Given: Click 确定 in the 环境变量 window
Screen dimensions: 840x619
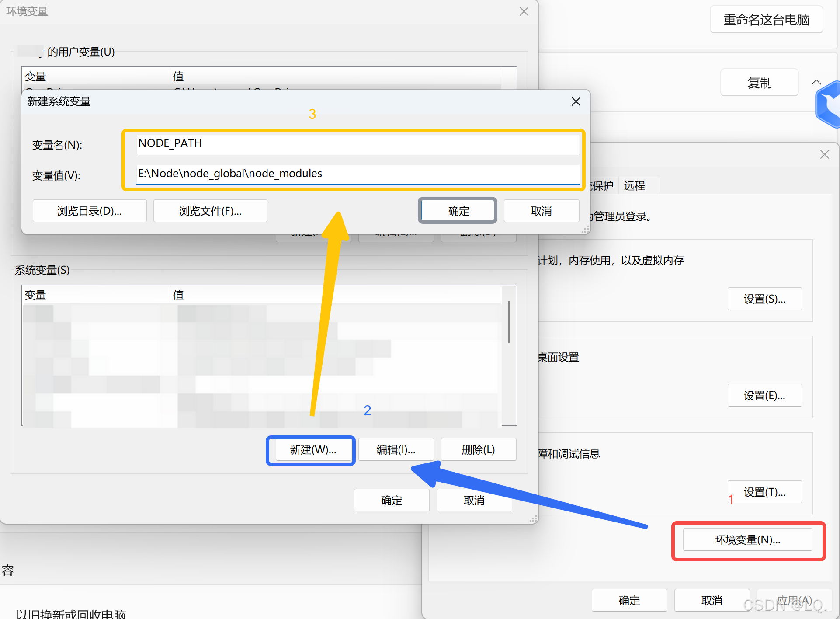Looking at the screenshot, I should pos(392,500).
